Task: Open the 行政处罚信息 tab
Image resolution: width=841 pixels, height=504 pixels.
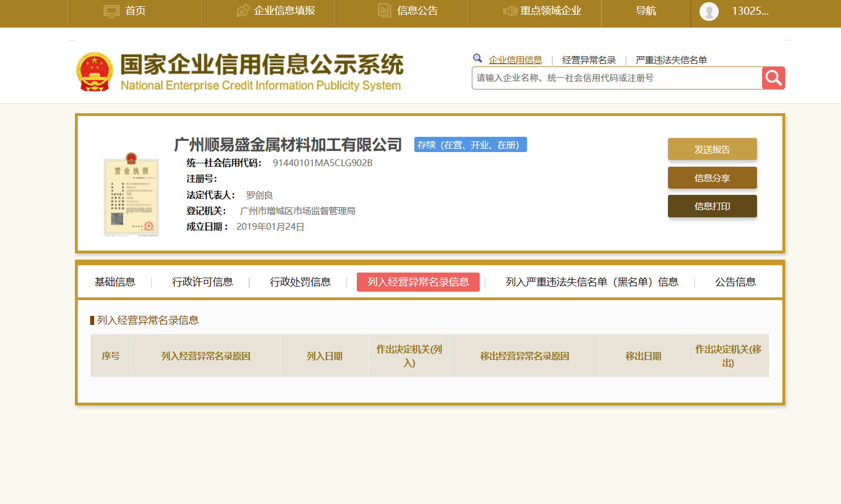Action: click(300, 282)
